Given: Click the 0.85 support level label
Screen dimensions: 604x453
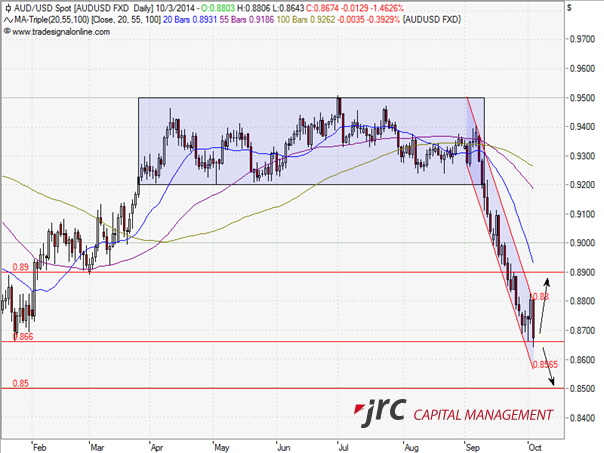Looking at the screenshot, I should (x=20, y=383).
